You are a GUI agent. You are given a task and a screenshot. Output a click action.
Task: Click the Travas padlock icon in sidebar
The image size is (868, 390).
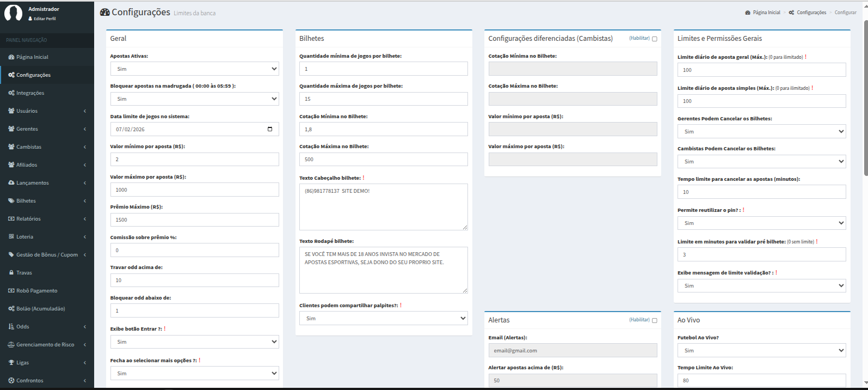[11, 273]
